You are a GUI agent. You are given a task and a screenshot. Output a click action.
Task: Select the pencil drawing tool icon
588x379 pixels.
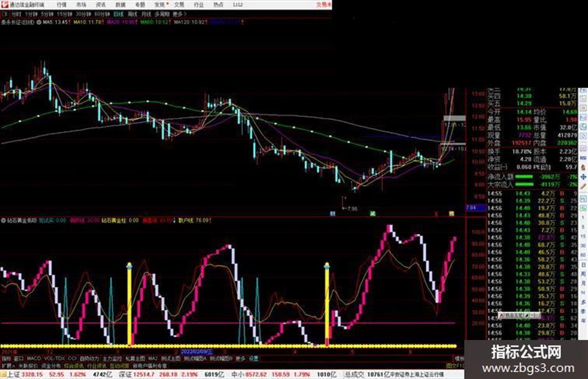pyautogui.click(x=583, y=187)
